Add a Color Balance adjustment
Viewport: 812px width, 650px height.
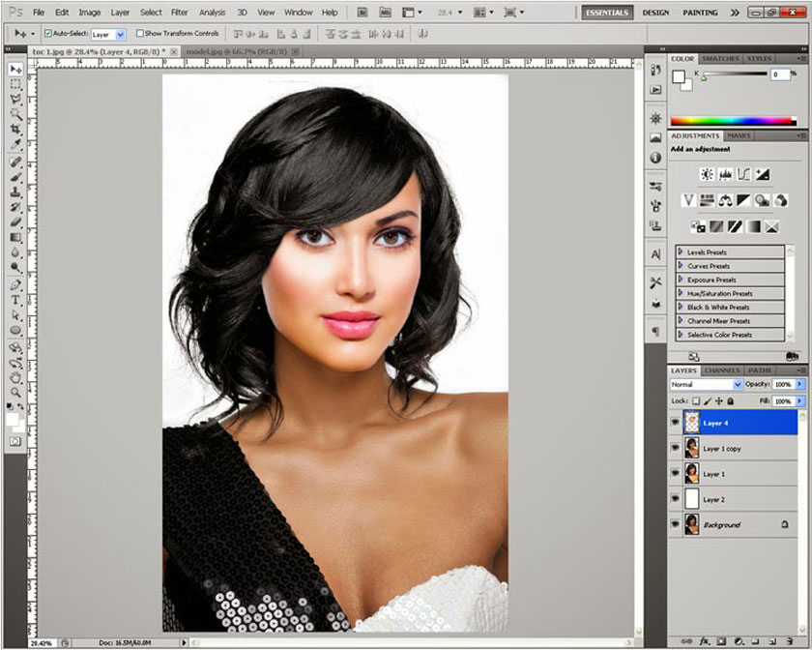(x=725, y=200)
